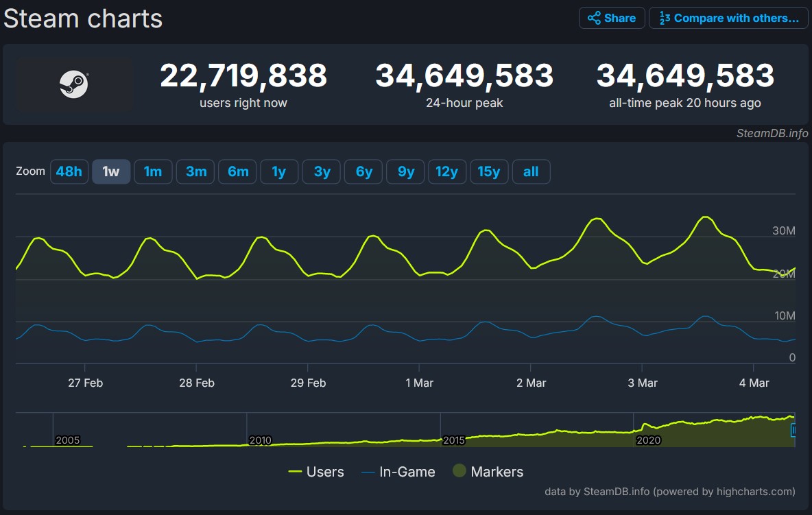812x515 pixels.
Task: Click the 10M y-axis label
Action: click(785, 315)
